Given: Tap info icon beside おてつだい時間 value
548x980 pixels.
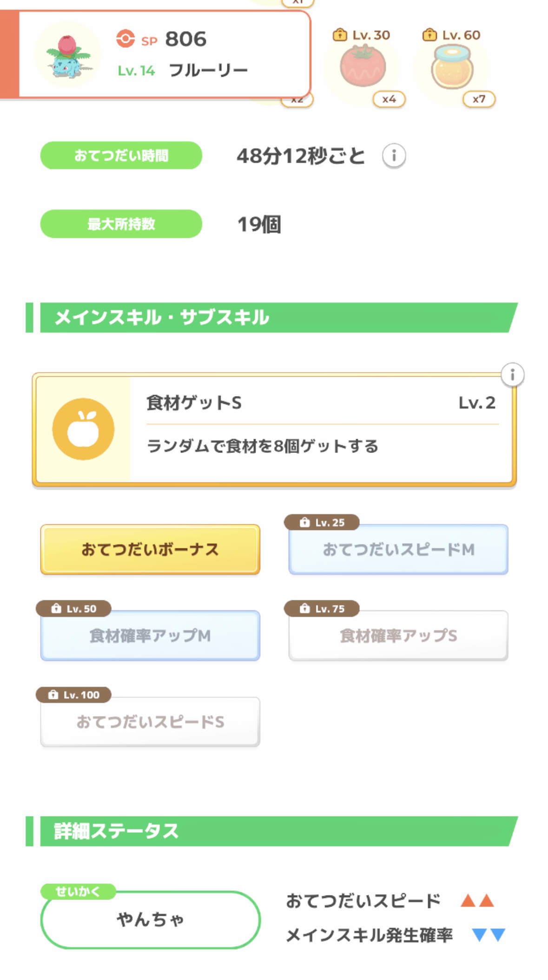Looking at the screenshot, I should pos(394,156).
